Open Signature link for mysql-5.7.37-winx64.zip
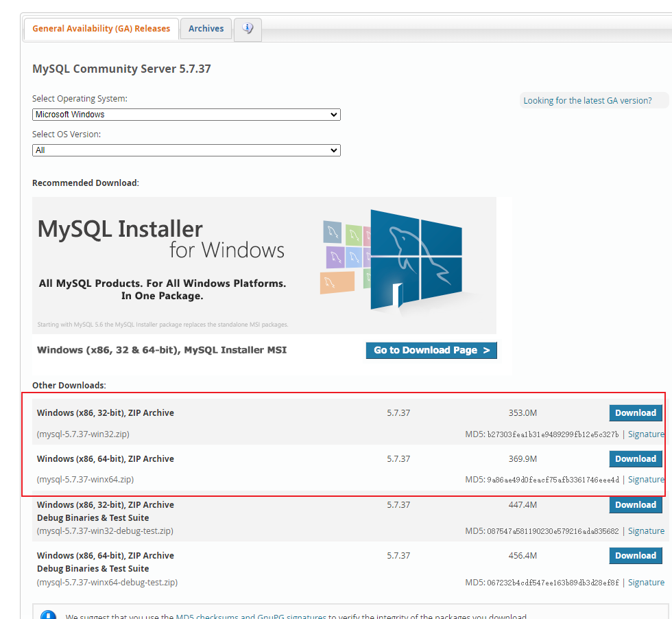The width and height of the screenshot is (672, 619). pos(646,480)
